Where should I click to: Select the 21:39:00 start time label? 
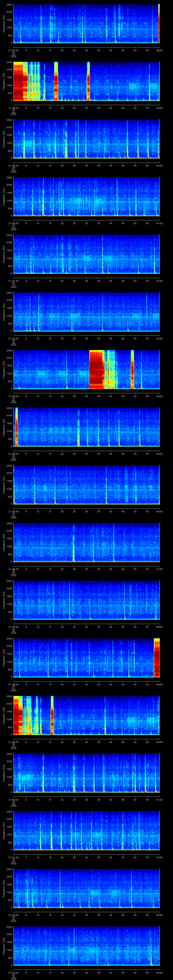tap(13, 166)
